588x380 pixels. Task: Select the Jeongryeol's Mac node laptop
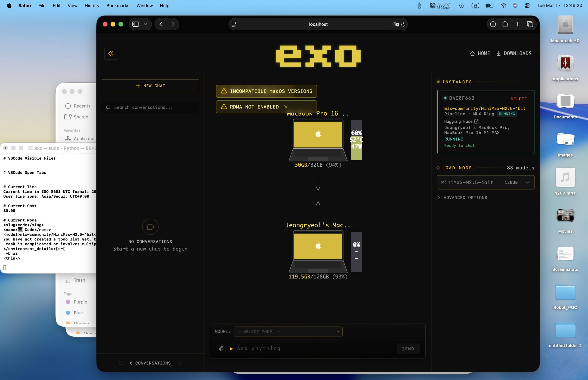(x=318, y=252)
